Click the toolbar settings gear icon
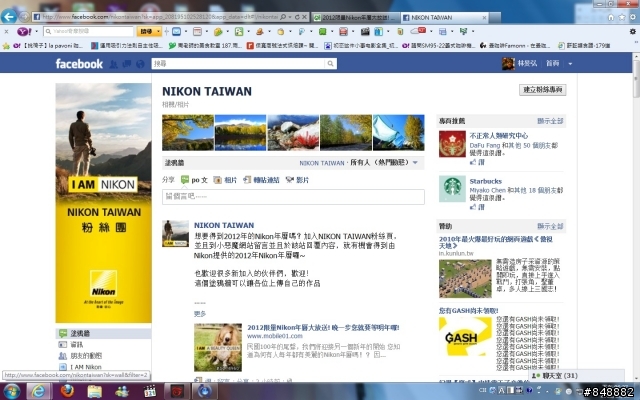 632,31
